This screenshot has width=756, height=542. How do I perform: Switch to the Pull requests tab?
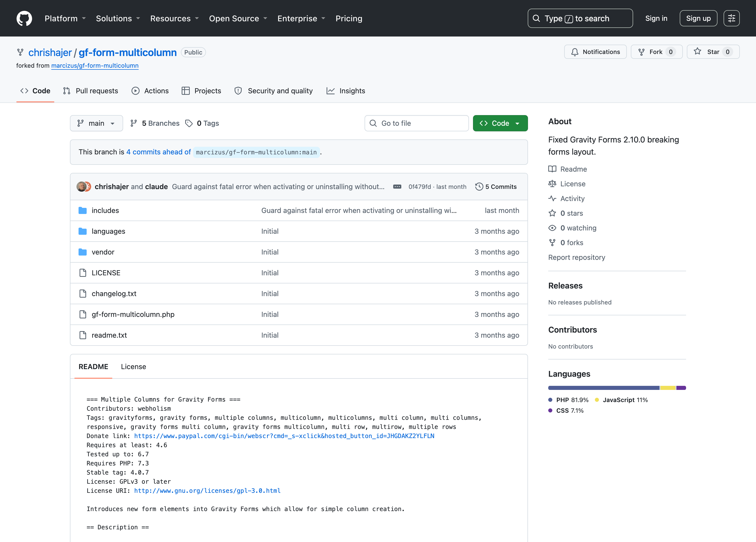point(90,91)
